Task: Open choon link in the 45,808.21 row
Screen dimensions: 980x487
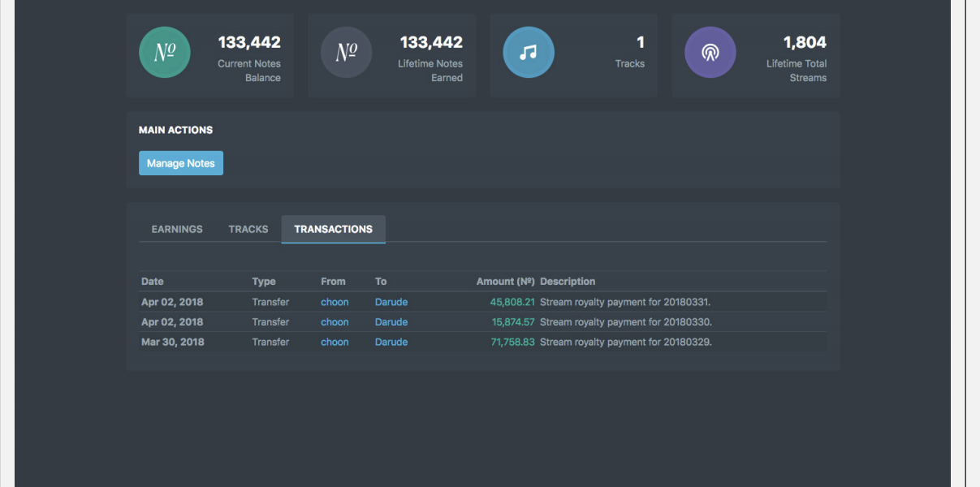Action: pos(335,302)
